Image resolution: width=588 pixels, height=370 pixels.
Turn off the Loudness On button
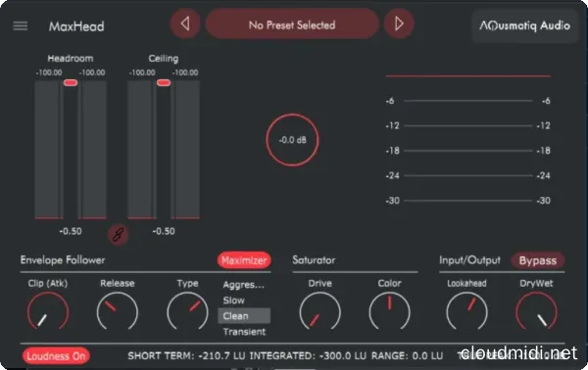coord(56,355)
